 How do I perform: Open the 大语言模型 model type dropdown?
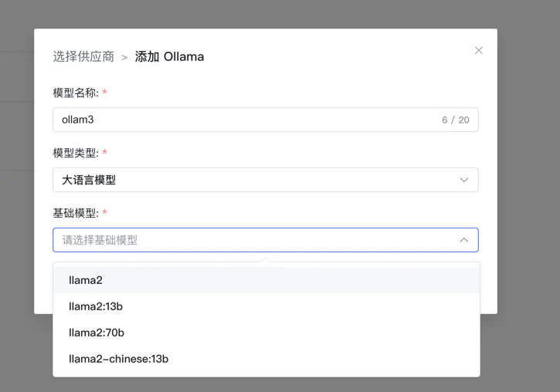coord(255,180)
